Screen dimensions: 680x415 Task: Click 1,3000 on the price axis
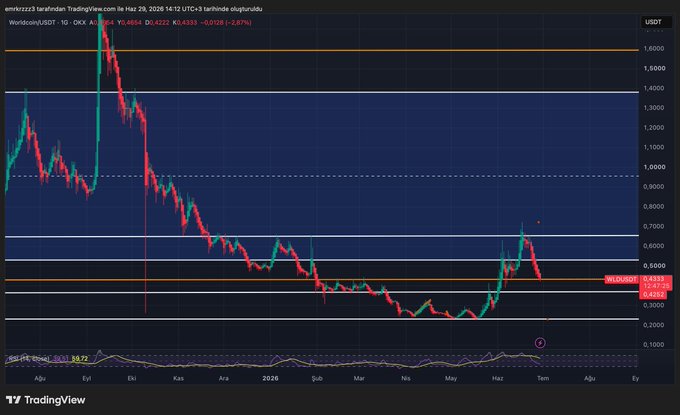pyautogui.click(x=654, y=108)
